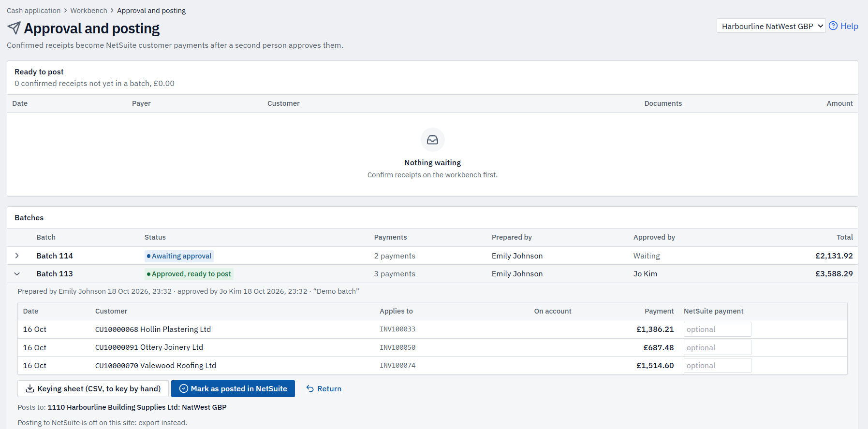The height and width of the screenshot is (429, 868).
Task: Click the Approved by column header
Action: pos(654,237)
